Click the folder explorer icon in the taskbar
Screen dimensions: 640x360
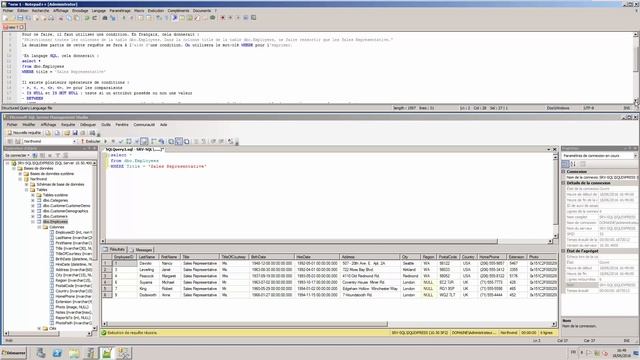tap(74, 353)
